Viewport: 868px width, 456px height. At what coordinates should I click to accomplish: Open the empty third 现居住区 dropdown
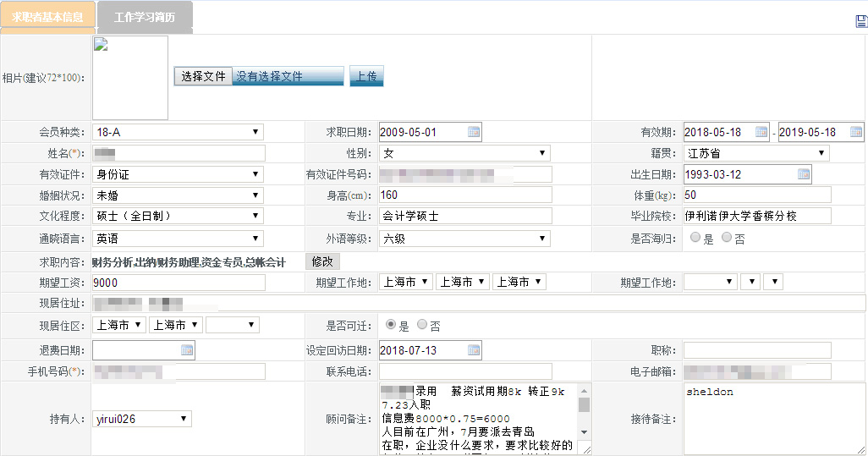pyautogui.click(x=233, y=325)
